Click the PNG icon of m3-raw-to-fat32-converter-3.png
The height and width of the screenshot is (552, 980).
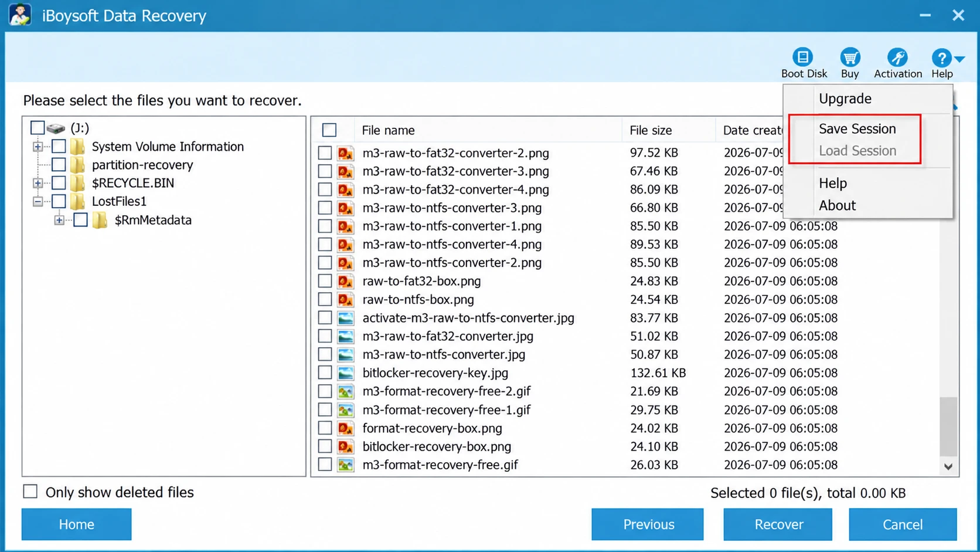(x=346, y=171)
